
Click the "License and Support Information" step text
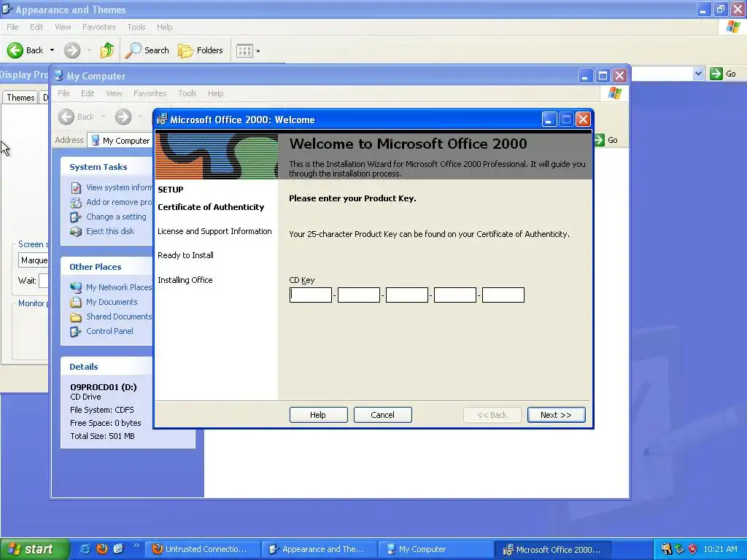click(215, 231)
